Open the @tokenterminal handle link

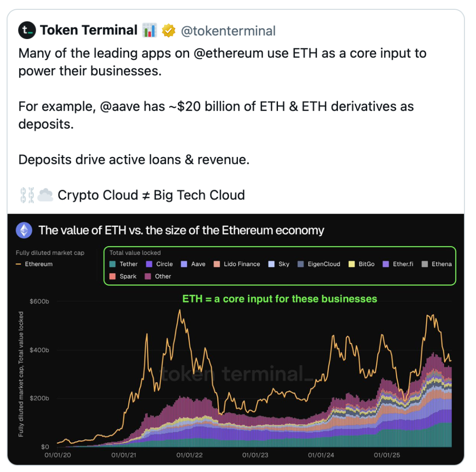[228, 31]
